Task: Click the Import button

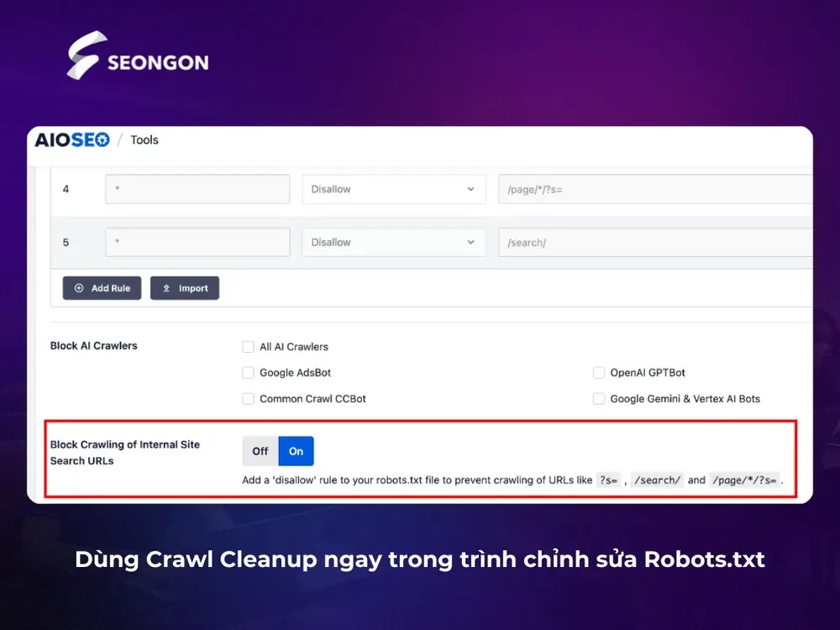Action: [185, 288]
